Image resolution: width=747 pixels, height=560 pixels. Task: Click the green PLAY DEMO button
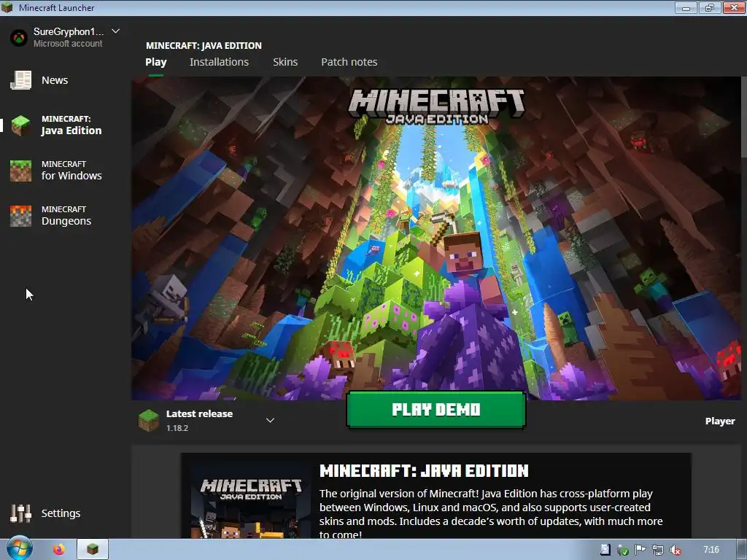(x=436, y=410)
